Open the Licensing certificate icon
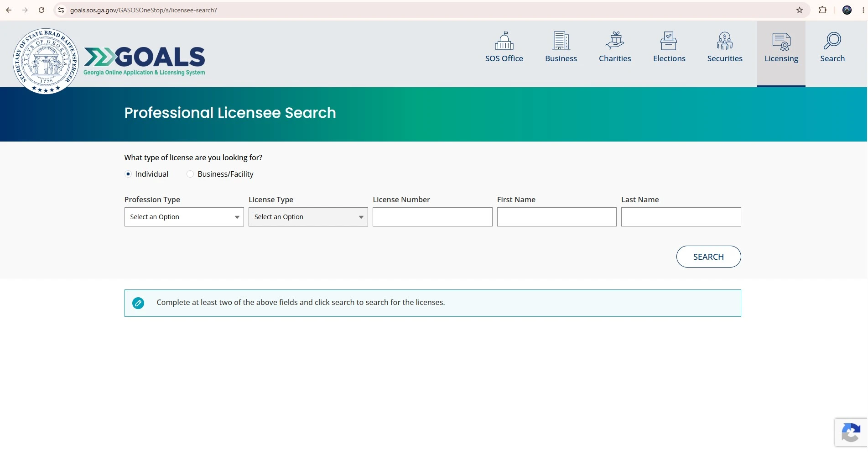This screenshot has height=452, width=868. [x=781, y=41]
